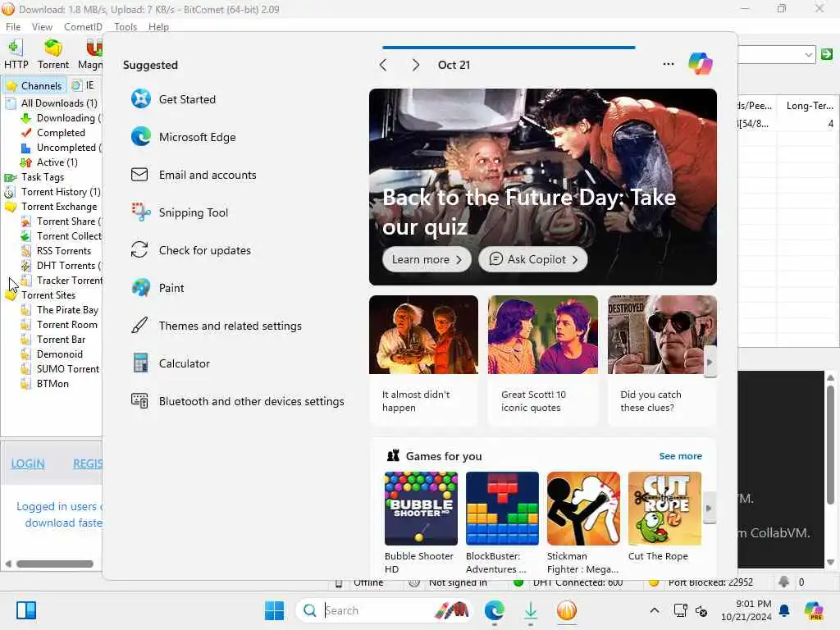840x630 pixels.
Task: Click the BitComet taskbar icon
Action: click(566, 610)
